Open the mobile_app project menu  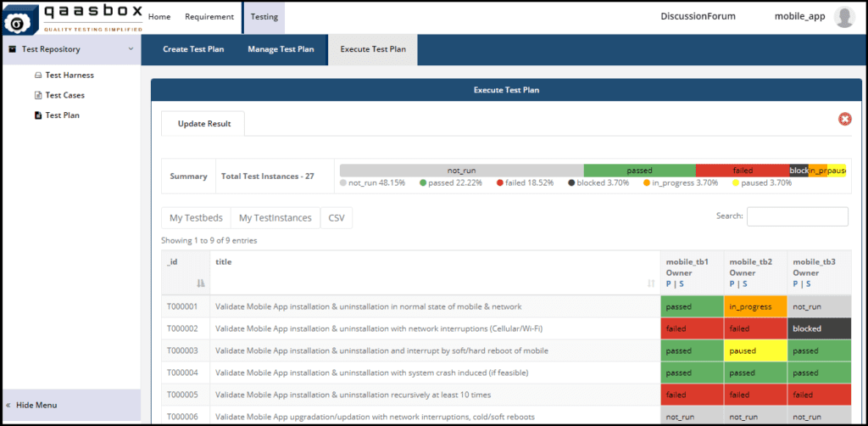[x=799, y=16]
